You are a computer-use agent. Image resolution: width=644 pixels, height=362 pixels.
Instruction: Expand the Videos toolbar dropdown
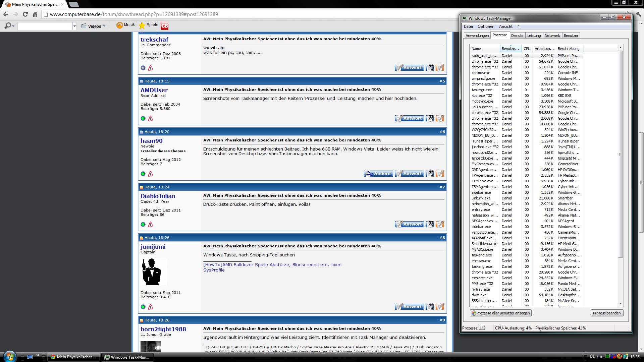[104, 26]
